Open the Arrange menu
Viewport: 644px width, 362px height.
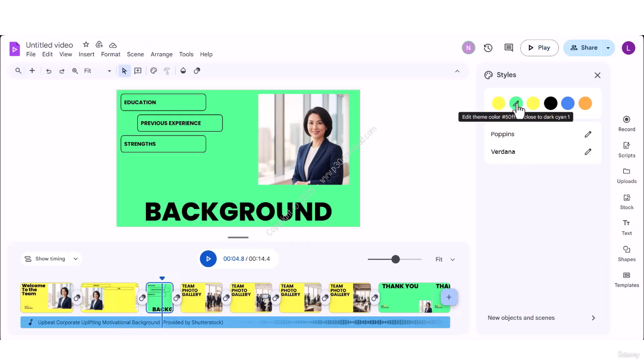click(162, 54)
